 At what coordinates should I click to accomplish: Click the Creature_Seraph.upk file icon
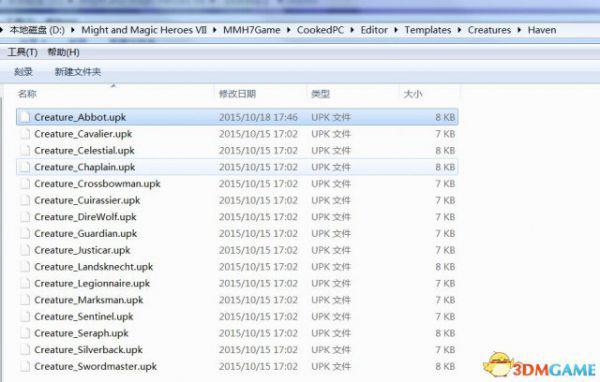[x=25, y=333]
